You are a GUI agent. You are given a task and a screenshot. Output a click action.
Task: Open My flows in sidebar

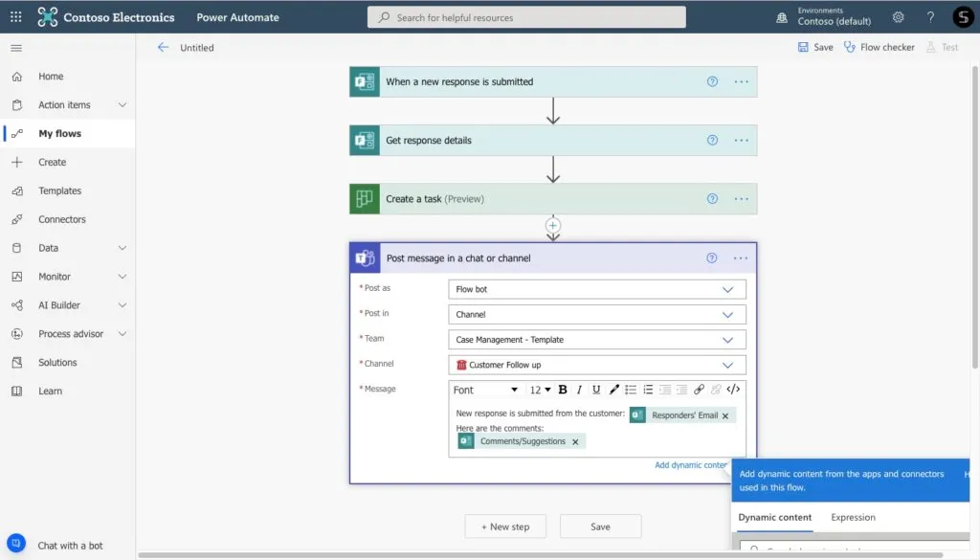(x=68, y=133)
